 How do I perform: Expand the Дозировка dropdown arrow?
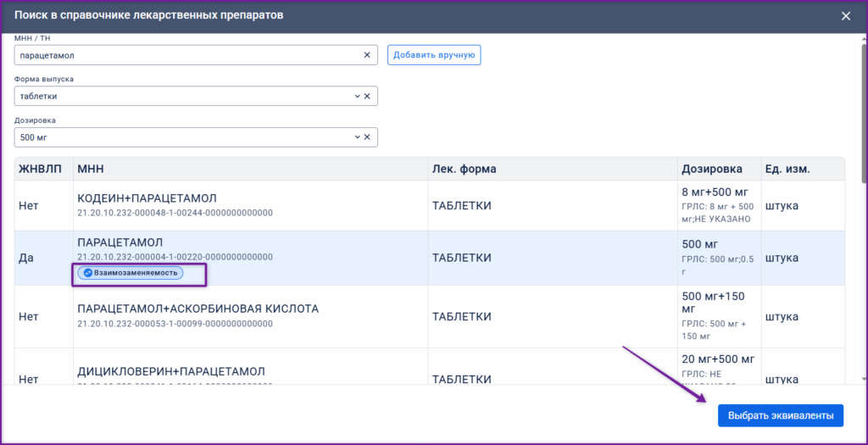tap(357, 137)
